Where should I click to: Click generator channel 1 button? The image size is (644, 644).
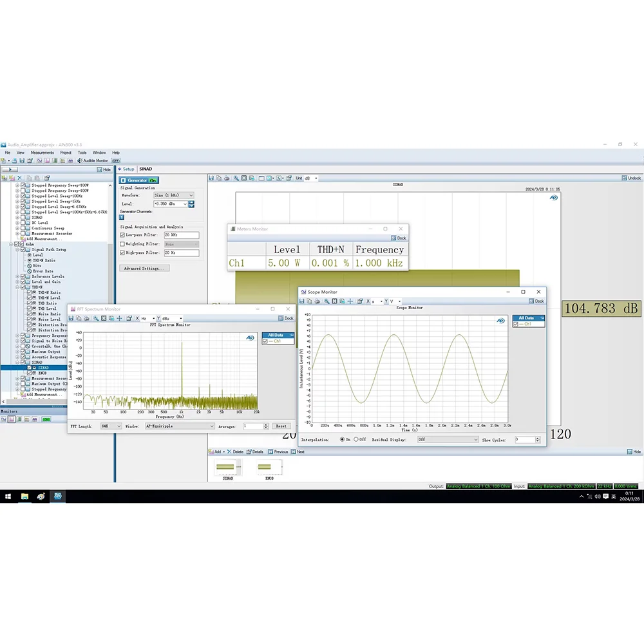pos(122,217)
